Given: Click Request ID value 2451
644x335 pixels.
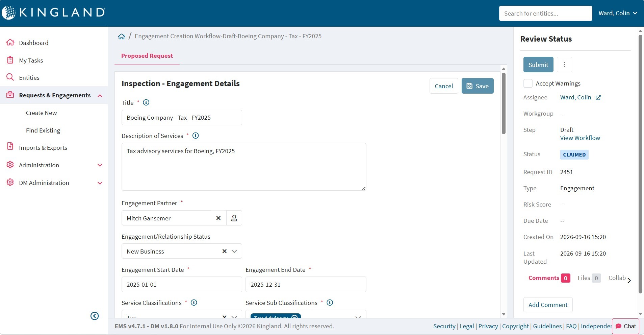Looking at the screenshot, I should (566, 172).
